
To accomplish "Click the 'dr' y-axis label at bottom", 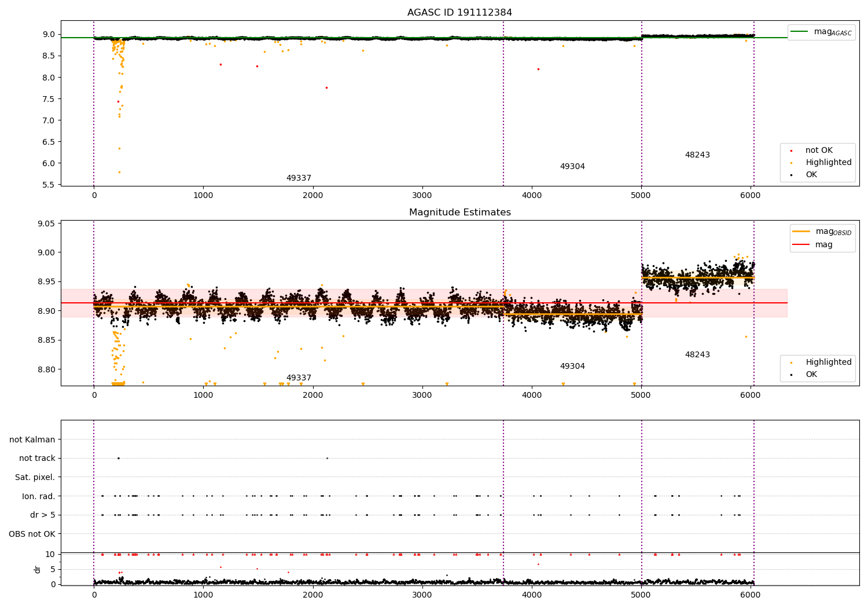I will tap(38, 569).
